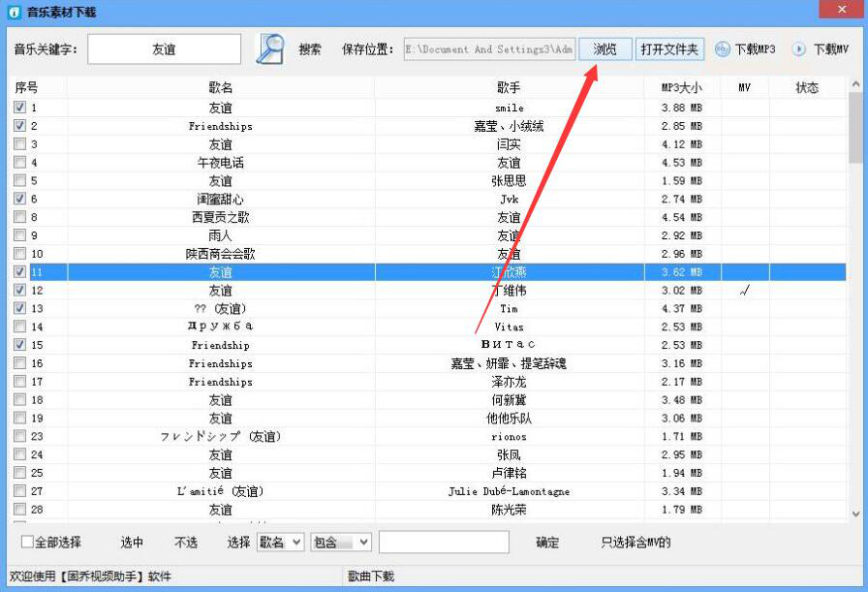Image resolution: width=868 pixels, height=592 pixels.
Task: Select song 陕西商会会歌 in row 10
Action: click(x=220, y=254)
